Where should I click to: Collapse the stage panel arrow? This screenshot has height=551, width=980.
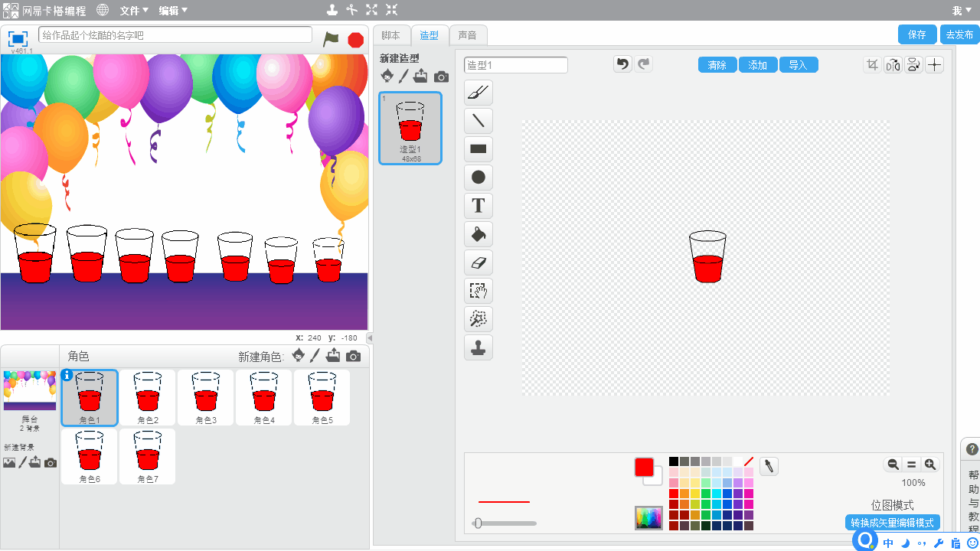pyautogui.click(x=370, y=337)
